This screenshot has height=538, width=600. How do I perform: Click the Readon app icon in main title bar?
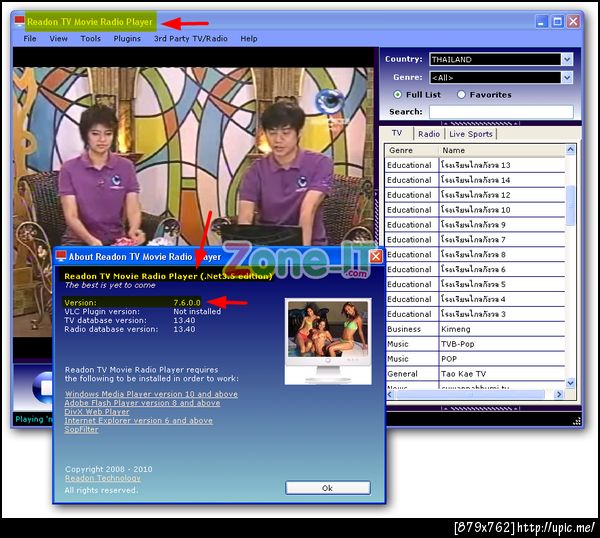point(20,21)
